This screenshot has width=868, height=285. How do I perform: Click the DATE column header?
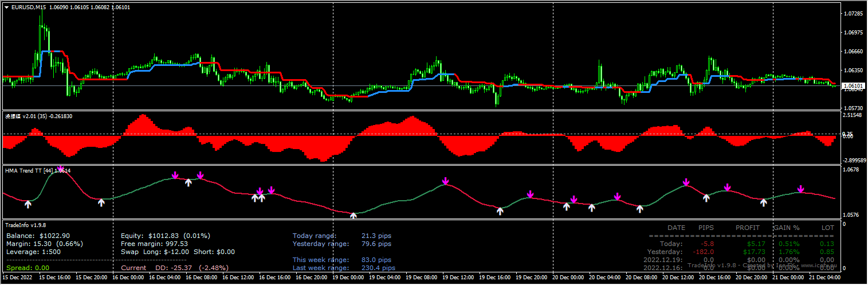point(676,228)
